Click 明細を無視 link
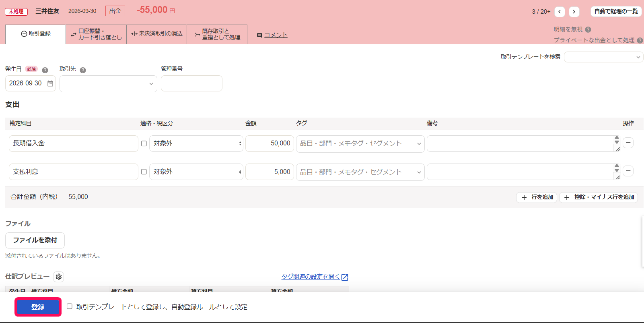This screenshot has height=323, width=644. [568, 29]
